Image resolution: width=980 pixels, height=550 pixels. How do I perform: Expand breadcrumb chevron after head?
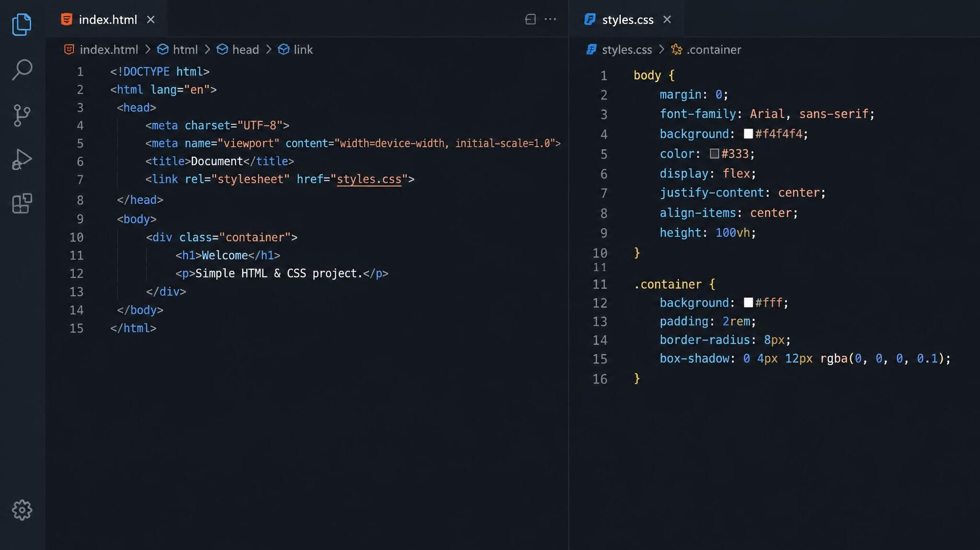coord(269,49)
